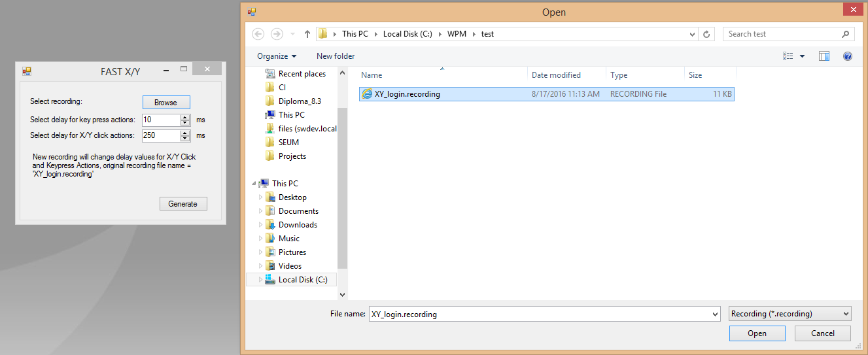Click Browse in FAST X/Y window

166,102
